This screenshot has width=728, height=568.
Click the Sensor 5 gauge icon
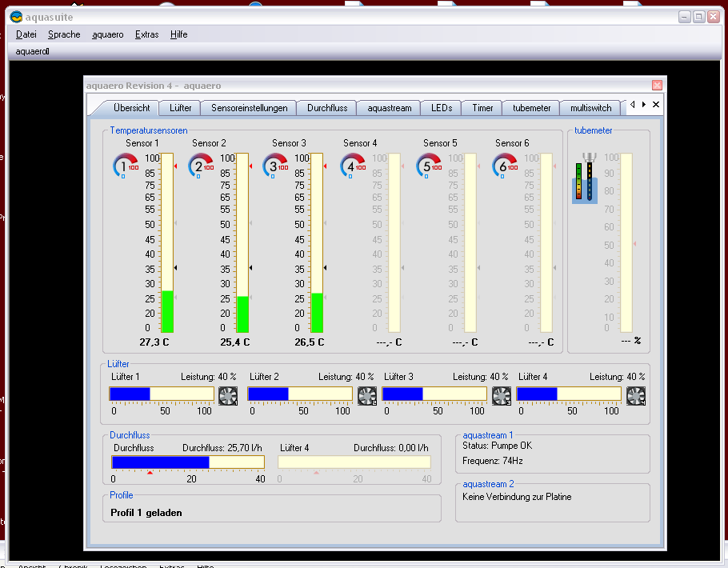coord(428,166)
